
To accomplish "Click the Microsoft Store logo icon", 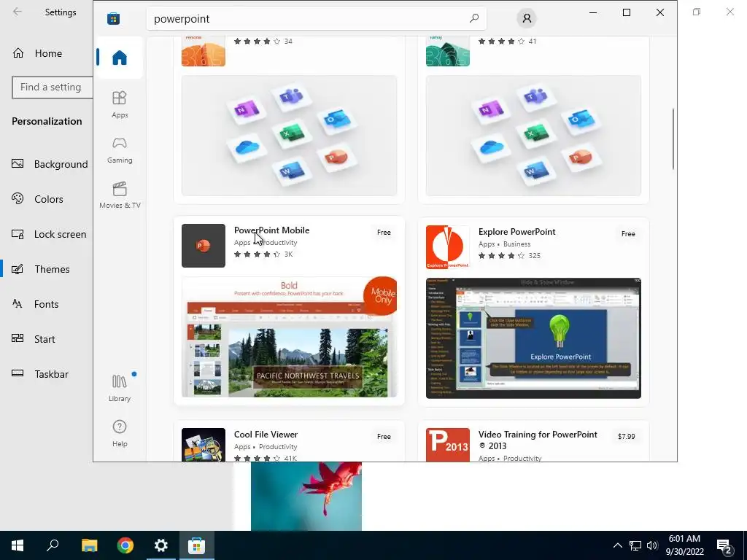I will click(x=113, y=18).
